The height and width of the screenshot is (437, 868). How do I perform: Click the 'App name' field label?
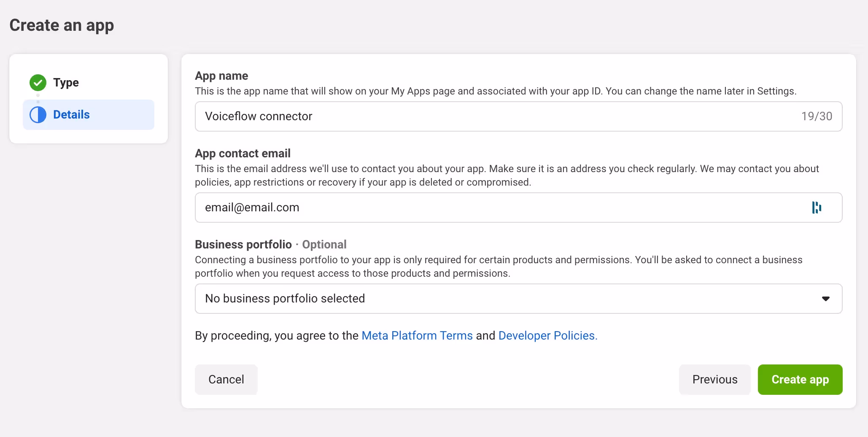[221, 76]
